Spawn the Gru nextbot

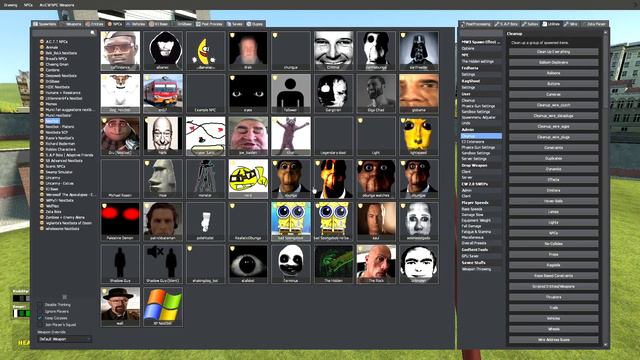[120, 136]
